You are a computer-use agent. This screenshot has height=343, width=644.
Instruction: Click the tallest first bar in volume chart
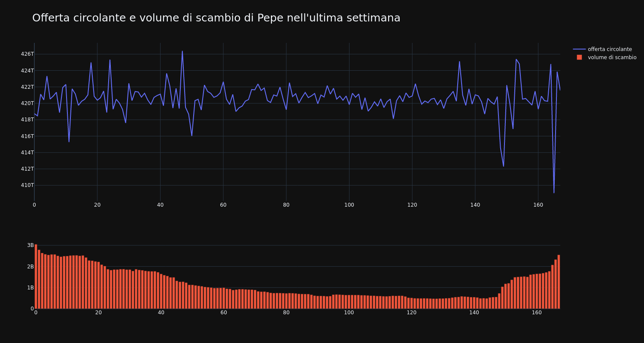pyautogui.click(x=36, y=277)
